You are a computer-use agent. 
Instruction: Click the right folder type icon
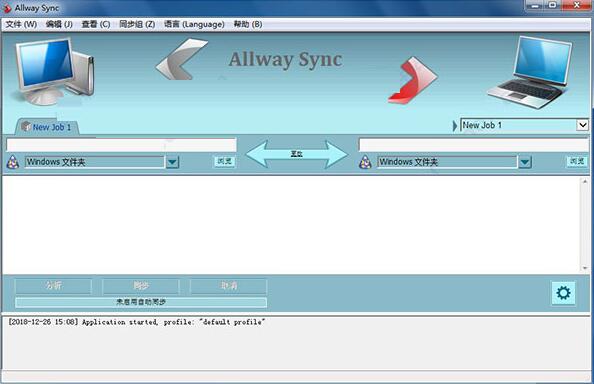(x=365, y=162)
